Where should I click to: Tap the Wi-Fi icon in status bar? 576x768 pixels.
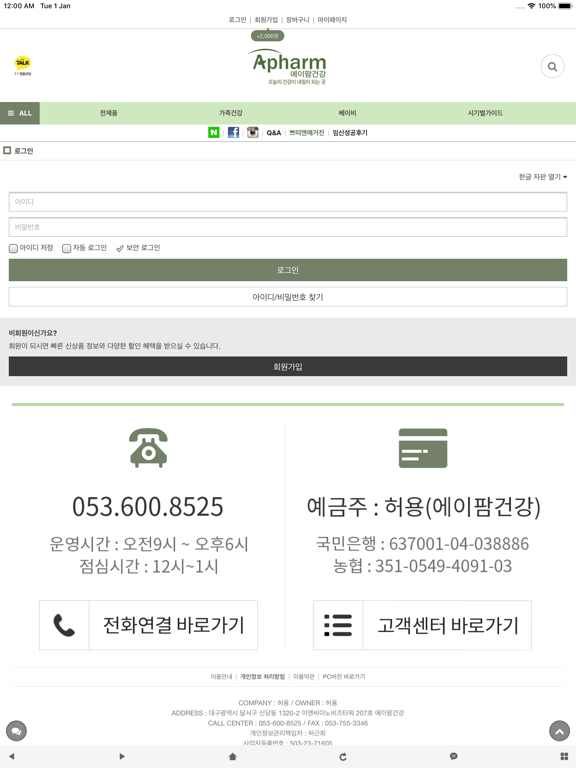(x=531, y=6)
